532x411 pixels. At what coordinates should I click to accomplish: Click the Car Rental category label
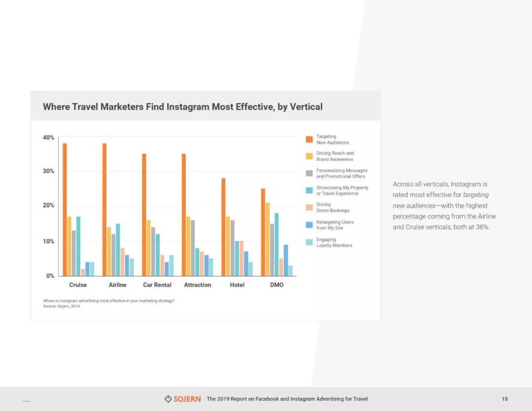click(157, 285)
